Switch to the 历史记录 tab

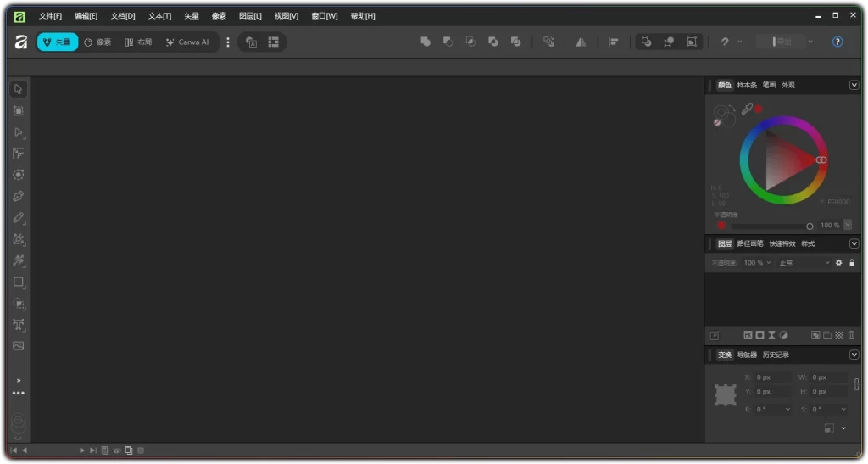[776, 355]
